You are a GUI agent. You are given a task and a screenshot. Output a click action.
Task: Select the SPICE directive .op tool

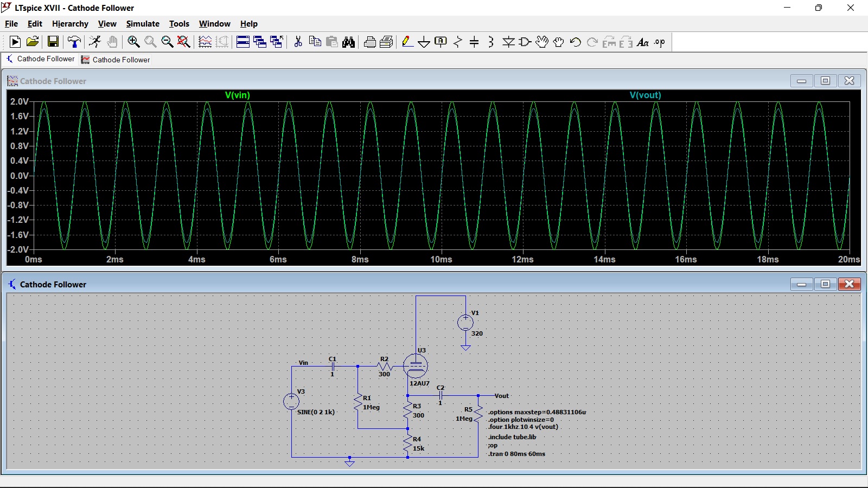pos(660,42)
